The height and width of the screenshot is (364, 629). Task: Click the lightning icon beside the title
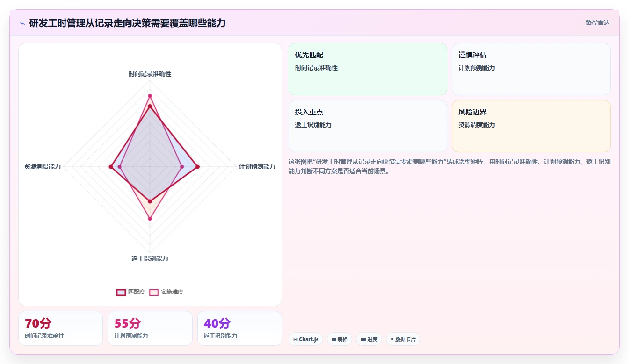[x=22, y=23]
